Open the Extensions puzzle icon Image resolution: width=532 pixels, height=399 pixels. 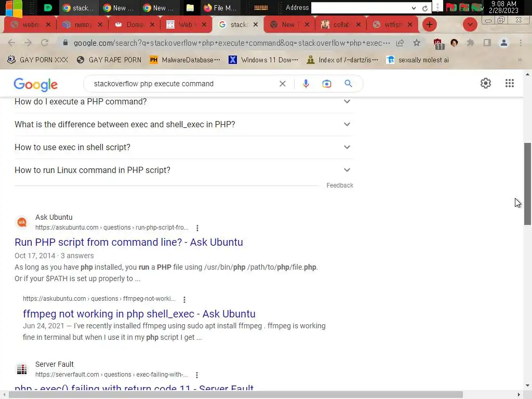point(471,43)
